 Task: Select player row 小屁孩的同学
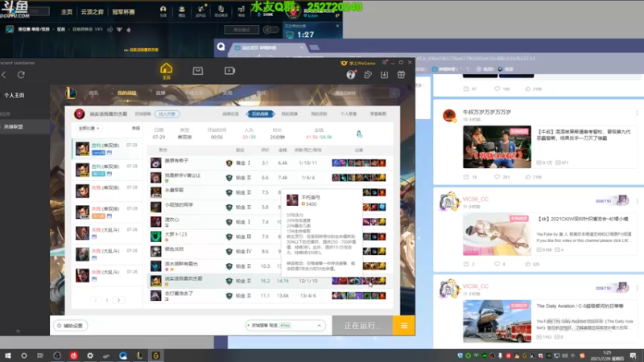pos(270,207)
